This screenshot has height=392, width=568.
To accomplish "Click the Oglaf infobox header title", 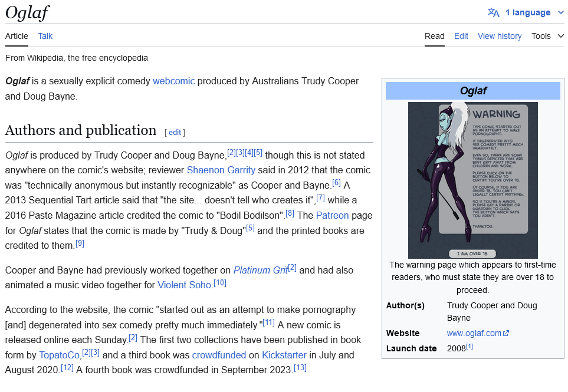I will [x=473, y=91].
